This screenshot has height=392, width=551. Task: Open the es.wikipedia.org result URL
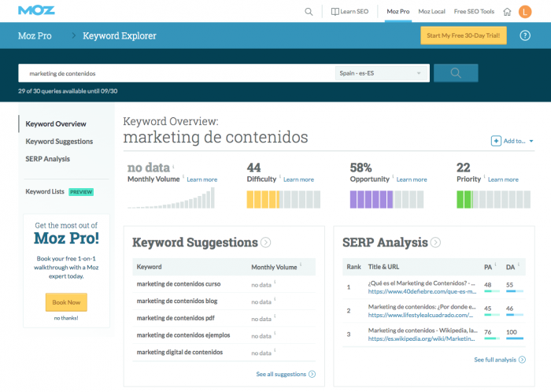tap(421, 338)
